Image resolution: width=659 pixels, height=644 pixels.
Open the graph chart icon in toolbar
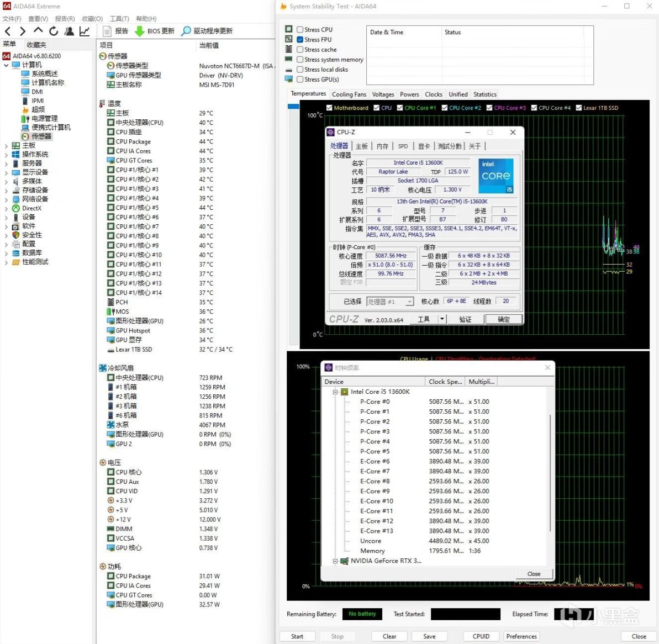pyautogui.click(x=85, y=31)
